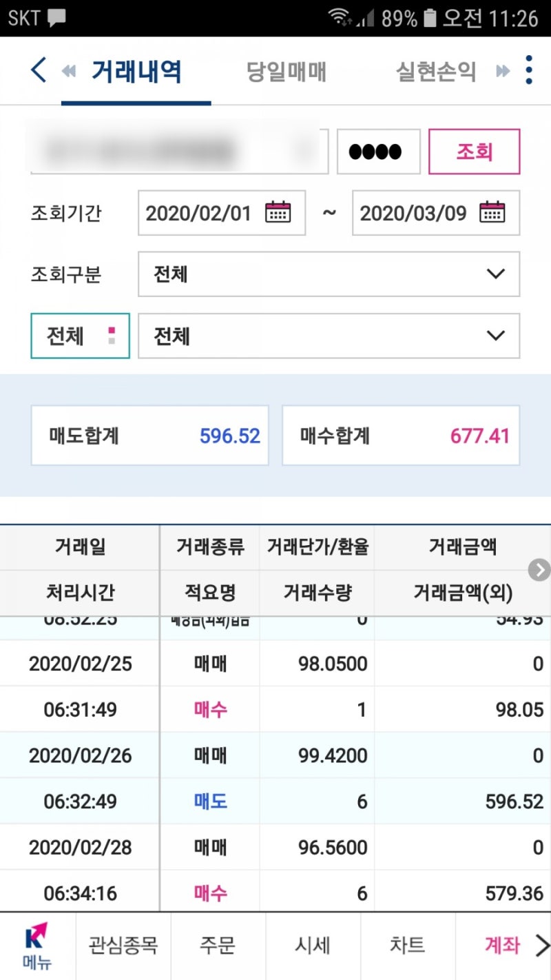Open 차트 from the bottom navigation

coord(408,946)
